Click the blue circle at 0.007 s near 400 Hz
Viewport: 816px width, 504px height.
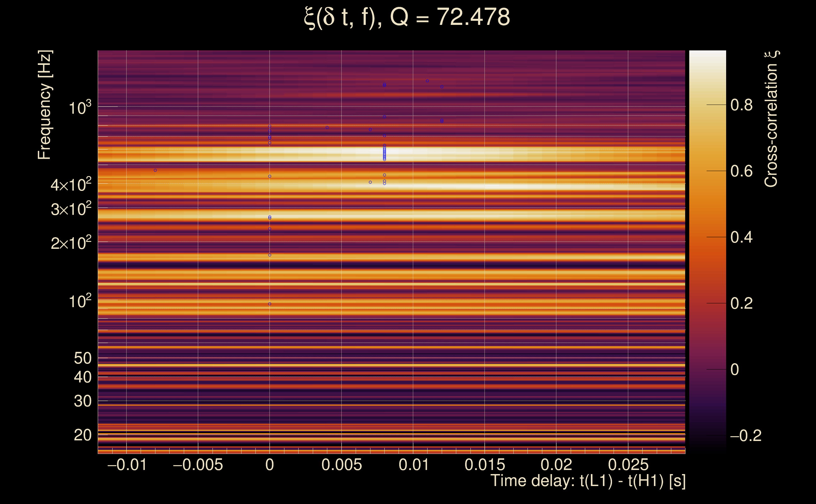[x=370, y=182]
